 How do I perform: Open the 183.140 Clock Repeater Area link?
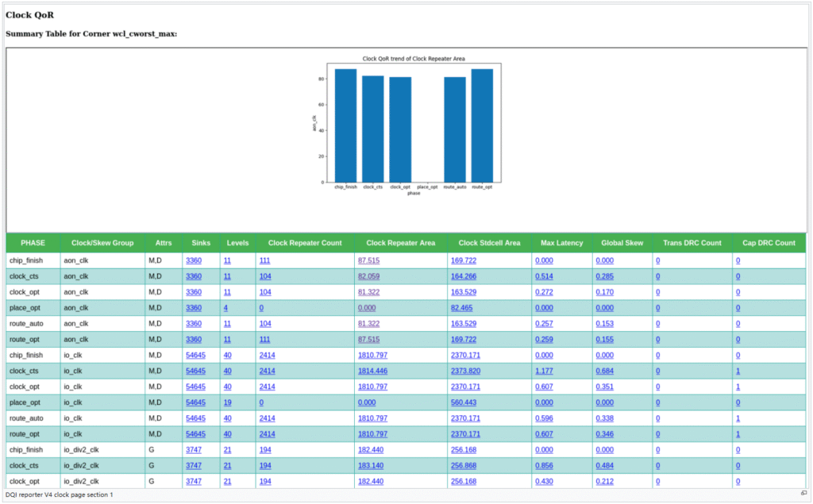(x=371, y=465)
